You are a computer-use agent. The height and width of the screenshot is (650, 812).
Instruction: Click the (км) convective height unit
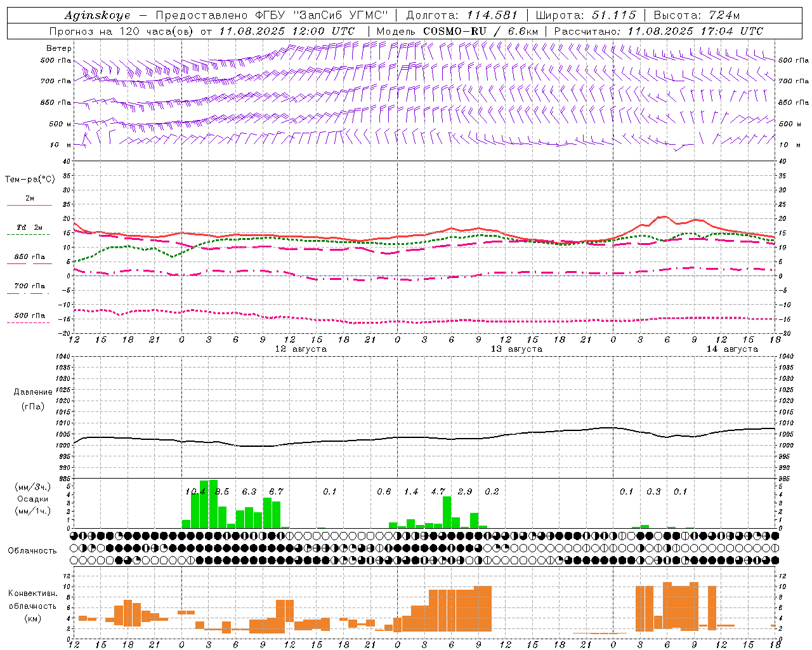coord(32,618)
